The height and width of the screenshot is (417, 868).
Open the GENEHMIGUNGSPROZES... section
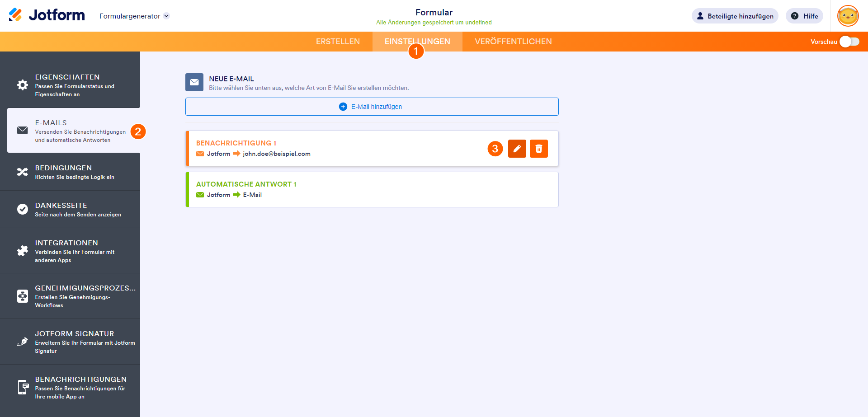click(x=70, y=296)
